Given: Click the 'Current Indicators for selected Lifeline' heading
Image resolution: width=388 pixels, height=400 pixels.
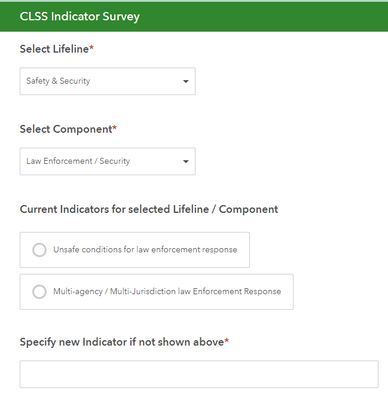Looking at the screenshot, I should (x=114, y=209).
